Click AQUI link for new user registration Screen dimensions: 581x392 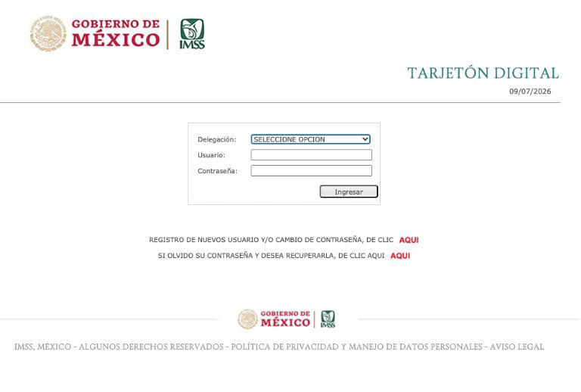point(409,240)
